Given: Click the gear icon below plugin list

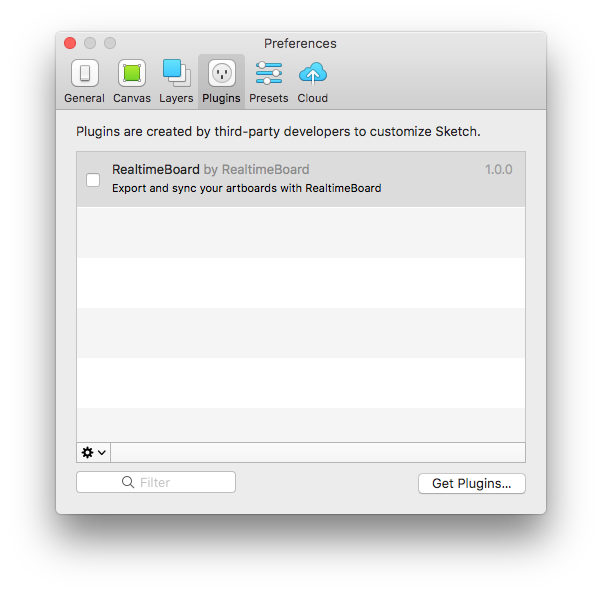Looking at the screenshot, I should [88, 453].
